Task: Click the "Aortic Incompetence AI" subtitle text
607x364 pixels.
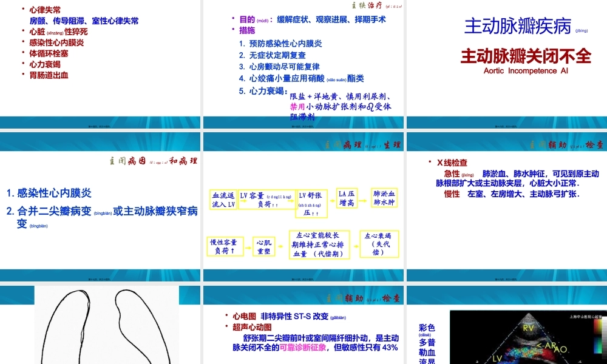Action: click(525, 70)
